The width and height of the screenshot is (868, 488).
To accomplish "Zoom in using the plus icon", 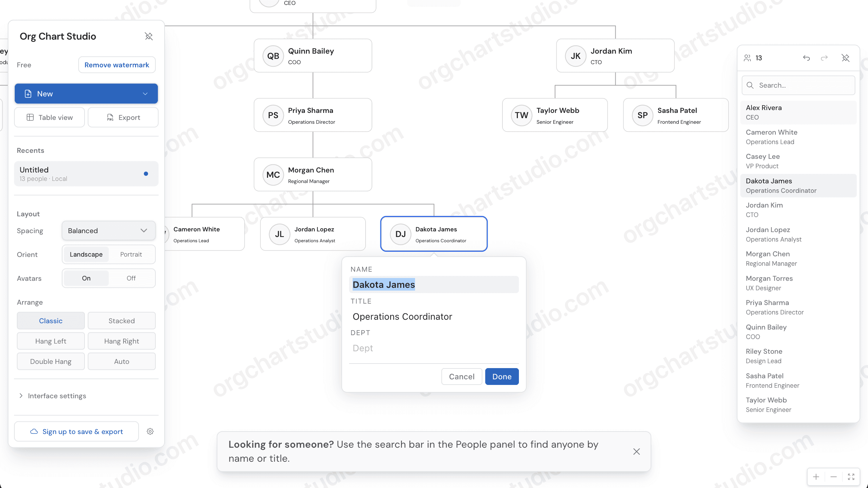I will pyautogui.click(x=816, y=477).
